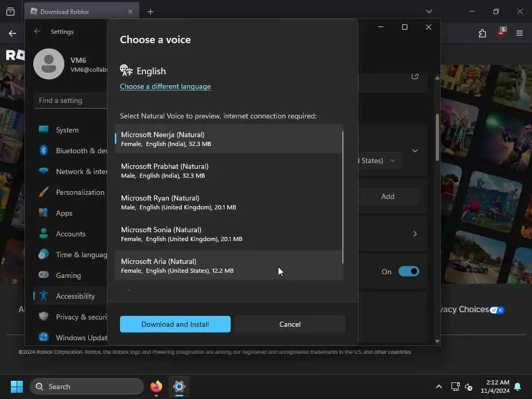
Task: Collapse the section chevron above States dropdown
Action: click(415, 151)
